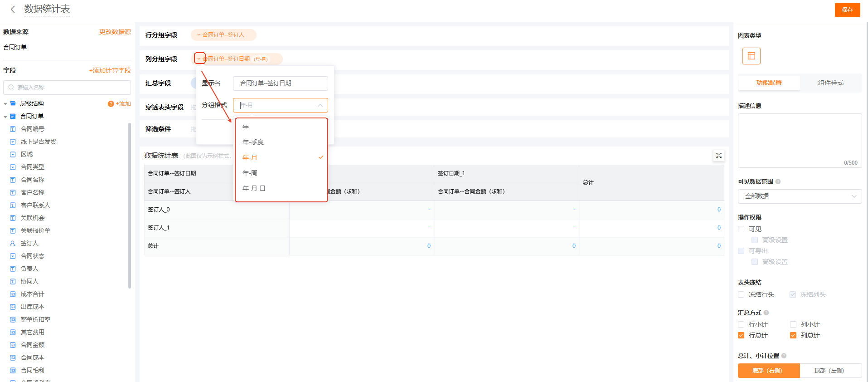
Task: Click the info icon beside 可见数据范围
Action: click(778, 181)
